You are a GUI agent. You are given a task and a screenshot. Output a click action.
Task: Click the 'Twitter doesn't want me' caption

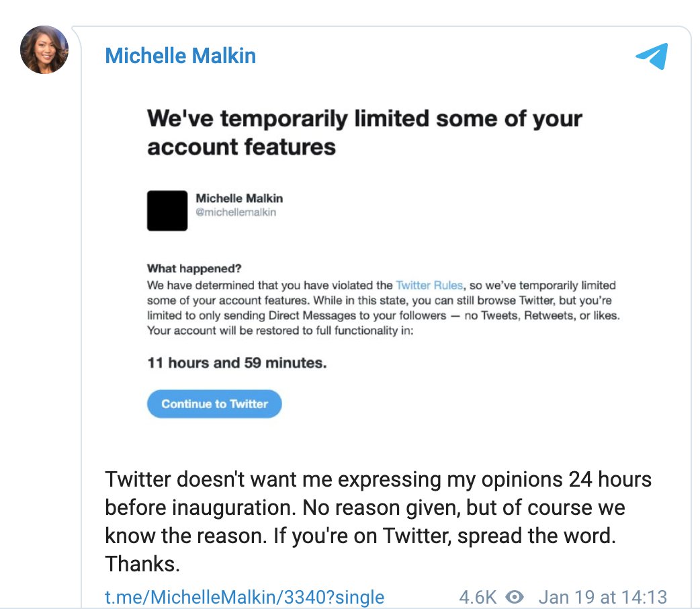click(378, 480)
